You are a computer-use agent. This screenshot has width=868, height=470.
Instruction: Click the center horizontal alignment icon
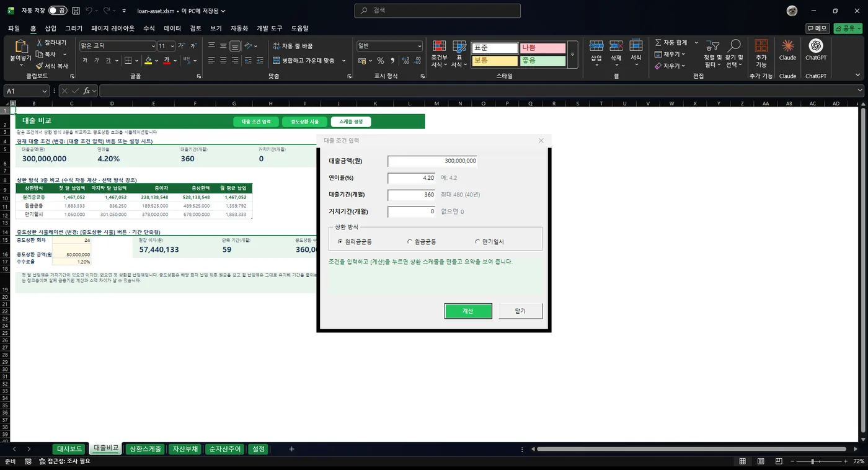[223, 60]
